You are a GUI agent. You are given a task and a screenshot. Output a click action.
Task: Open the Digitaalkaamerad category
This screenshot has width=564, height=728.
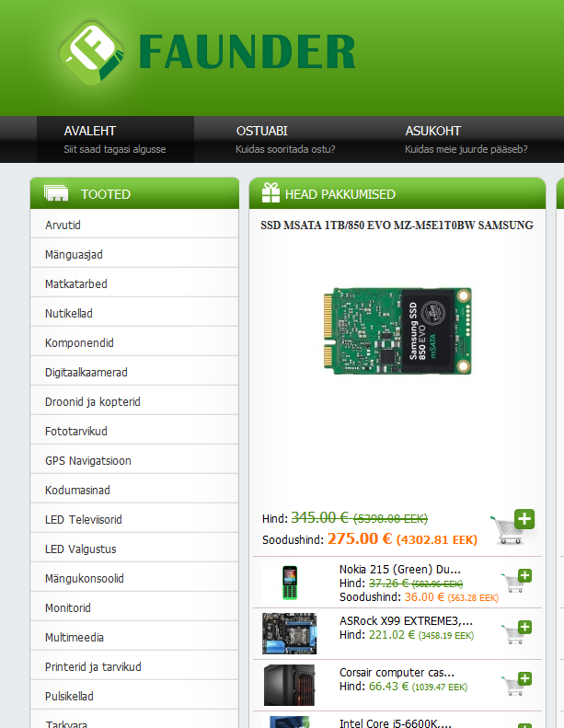(134, 373)
